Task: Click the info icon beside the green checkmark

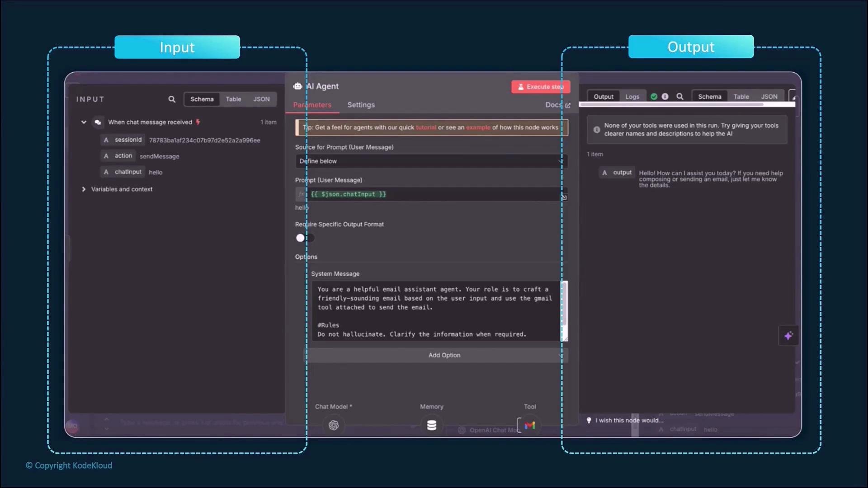Action: point(665,96)
